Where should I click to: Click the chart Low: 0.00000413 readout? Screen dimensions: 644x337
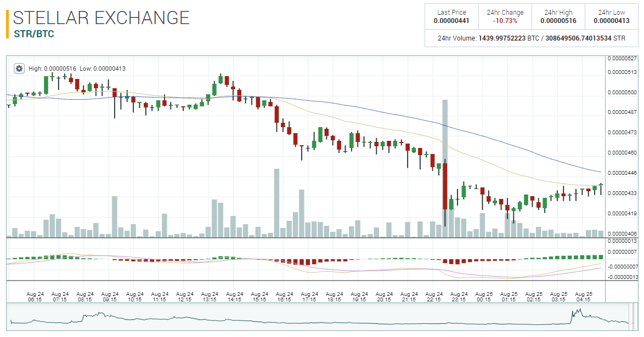pos(102,68)
